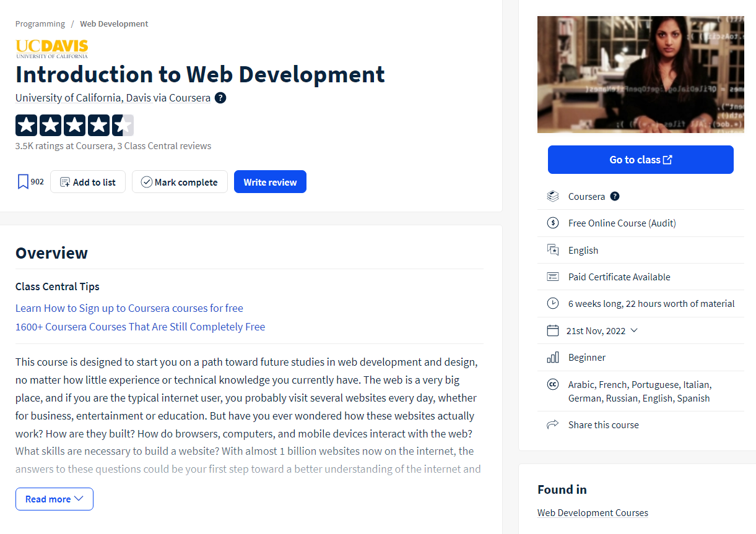Screen dimensions: 756x534
Task: Click the third rating star
Action: point(74,125)
